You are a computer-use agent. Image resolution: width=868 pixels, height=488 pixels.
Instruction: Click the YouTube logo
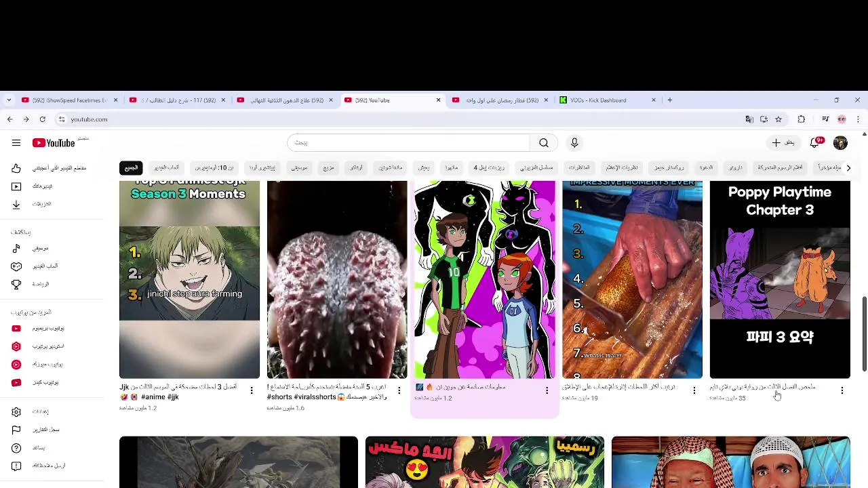click(x=54, y=143)
